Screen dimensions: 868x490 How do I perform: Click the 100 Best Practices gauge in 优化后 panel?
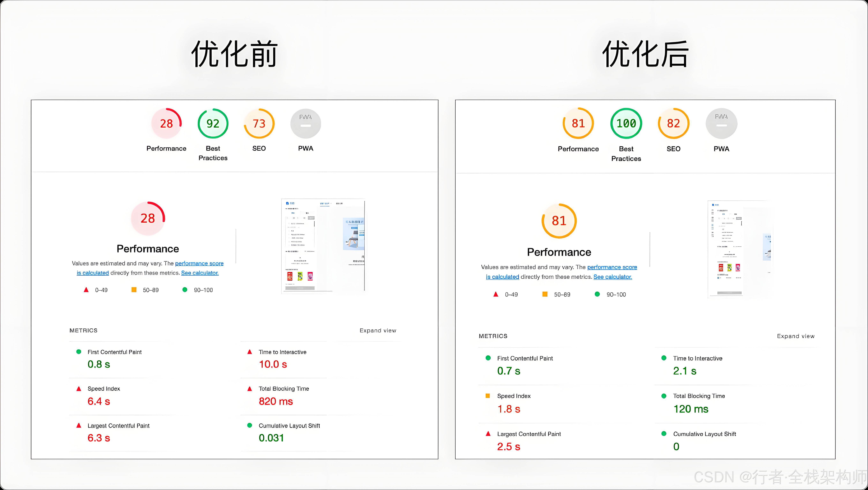(626, 123)
